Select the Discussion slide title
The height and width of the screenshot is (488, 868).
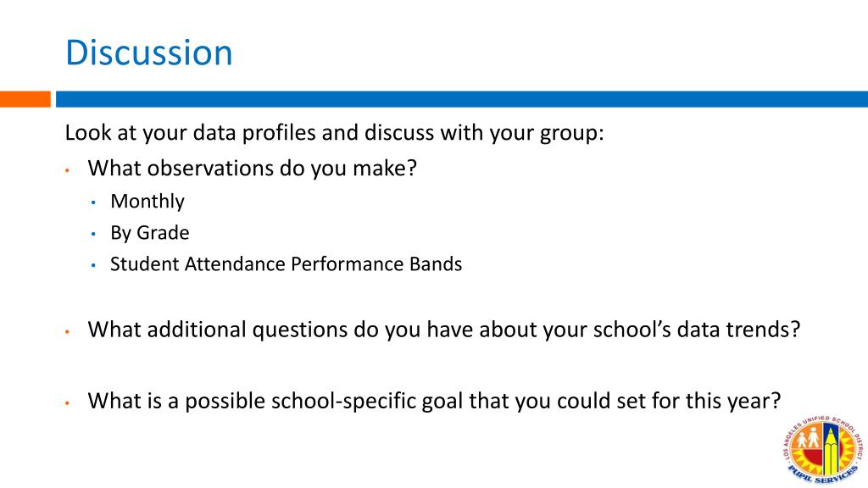pyautogui.click(x=149, y=53)
